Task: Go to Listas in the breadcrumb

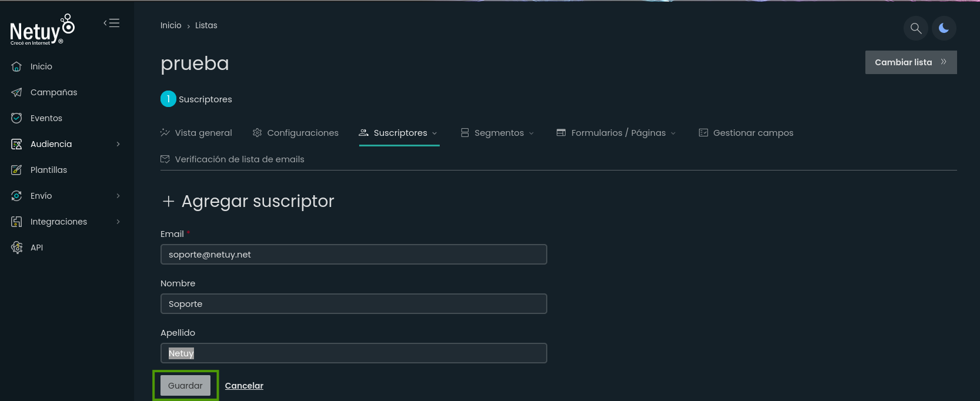Action: (206, 25)
